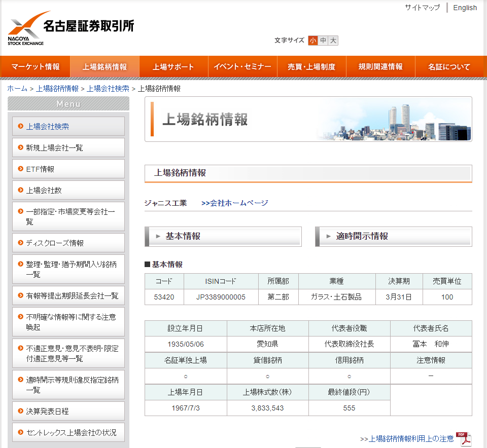Open the マーケット情報 menu

pos(35,66)
